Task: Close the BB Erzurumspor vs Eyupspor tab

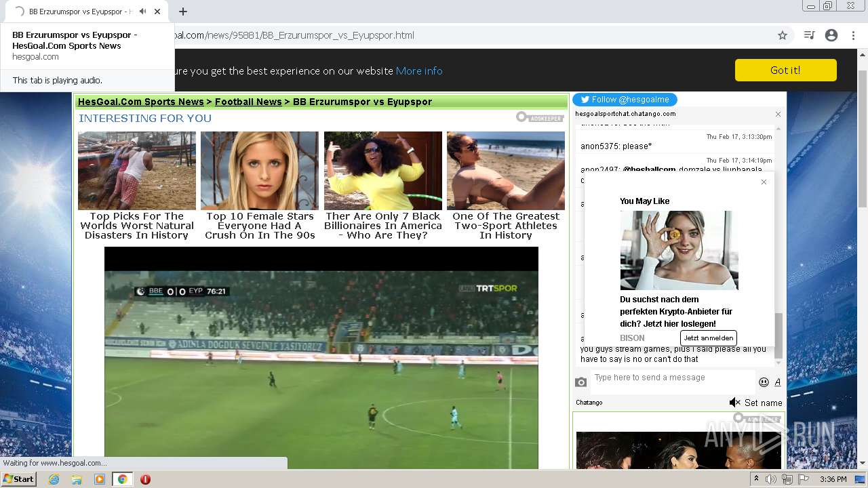Action: (158, 12)
